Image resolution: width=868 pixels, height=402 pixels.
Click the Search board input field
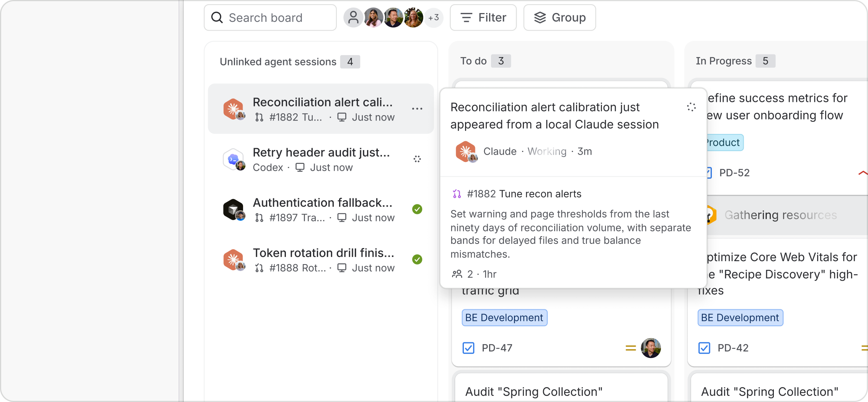point(270,18)
